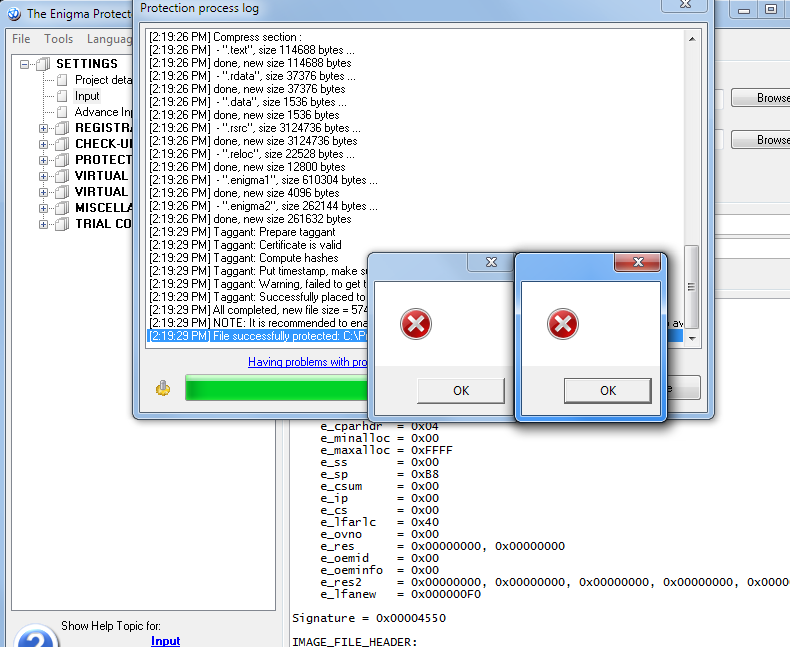Expand the TRIAL CONTROL tree node

click(x=44, y=224)
